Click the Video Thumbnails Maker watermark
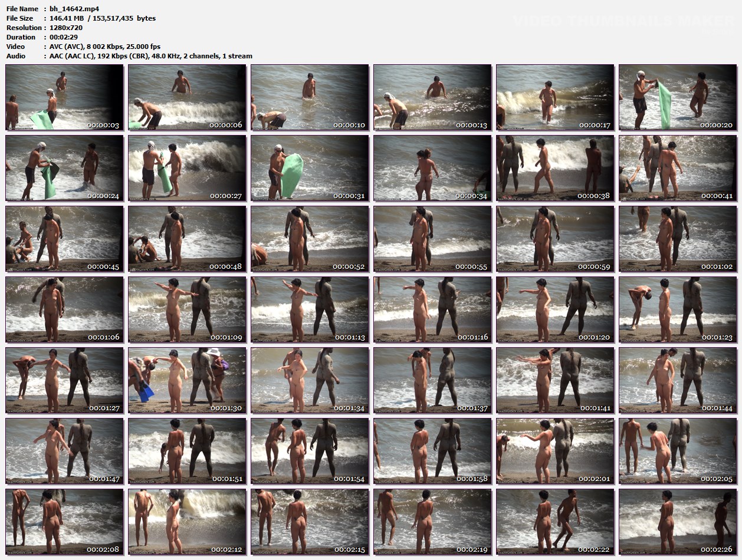 pos(622,22)
